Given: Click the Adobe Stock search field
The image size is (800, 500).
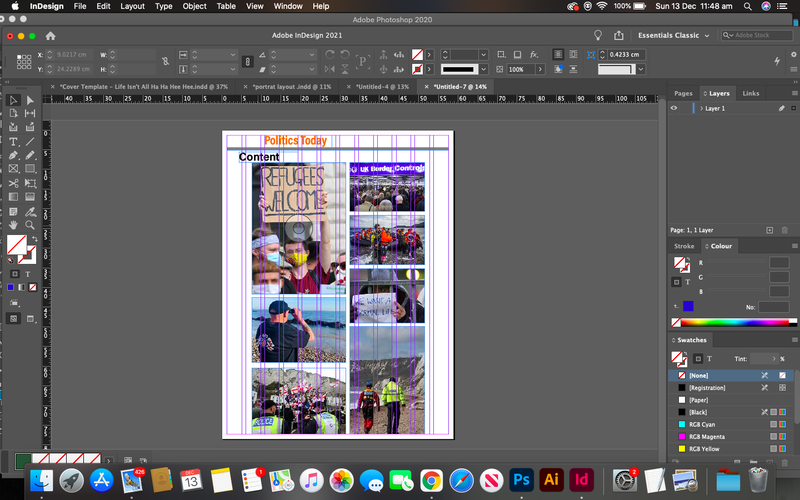Looking at the screenshot, I should pyautogui.click(x=756, y=35).
